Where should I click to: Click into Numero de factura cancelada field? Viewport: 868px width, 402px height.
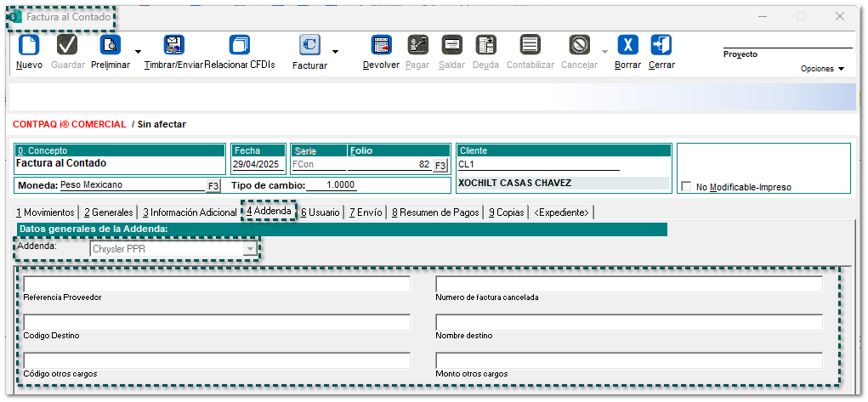629,284
